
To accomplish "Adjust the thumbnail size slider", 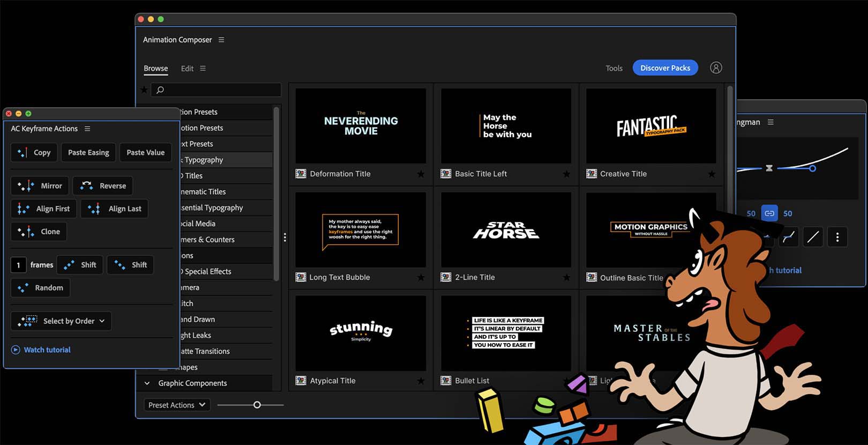I will tap(257, 405).
